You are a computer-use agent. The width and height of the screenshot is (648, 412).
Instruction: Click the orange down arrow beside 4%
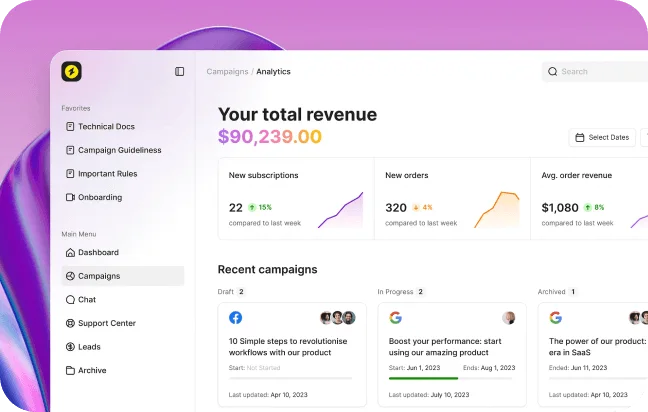[416, 207]
